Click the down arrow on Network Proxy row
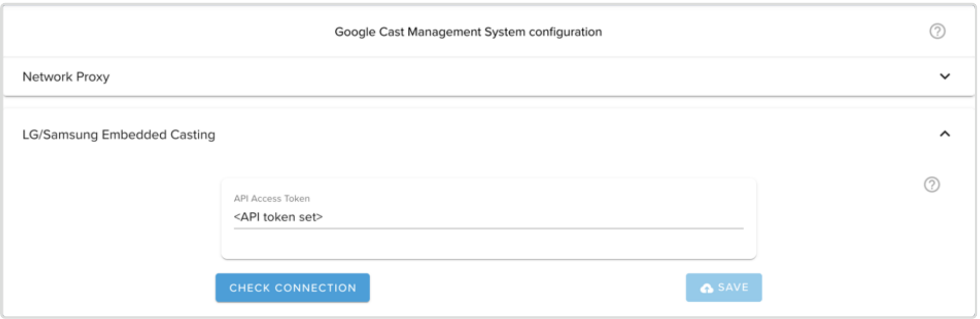 coord(945,77)
